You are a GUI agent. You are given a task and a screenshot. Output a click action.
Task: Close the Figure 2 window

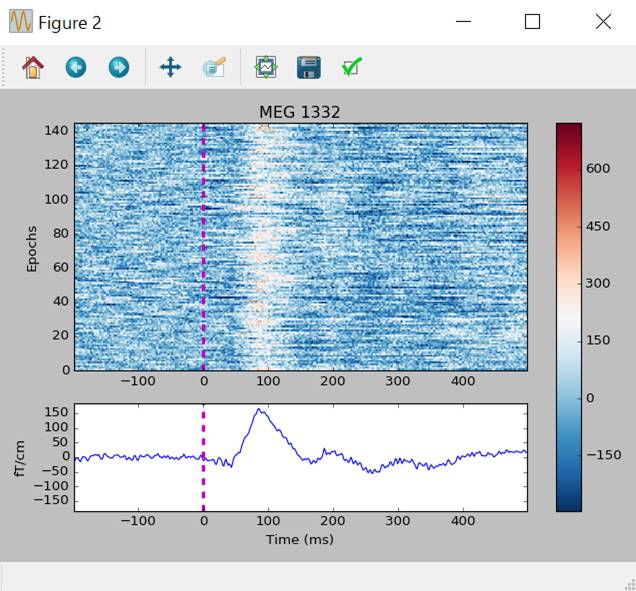(603, 21)
